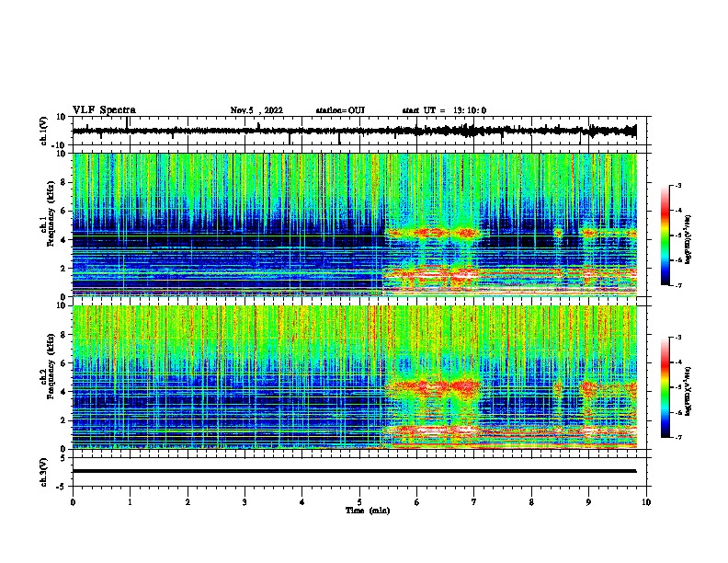This screenshot has height=563, width=728.
Task: Click the ch.1 spectrogram color scale bar
Action: (x=665, y=236)
